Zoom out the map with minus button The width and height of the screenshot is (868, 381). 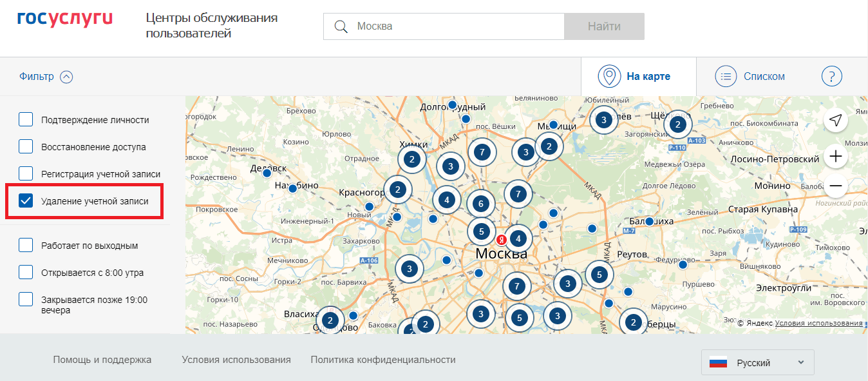coord(835,186)
